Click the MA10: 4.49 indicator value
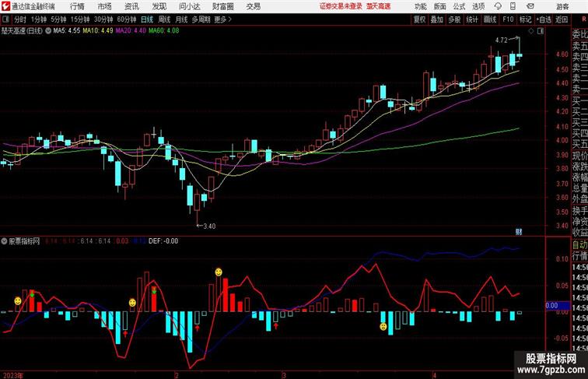 pyautogui.click(x=98, y=31)
